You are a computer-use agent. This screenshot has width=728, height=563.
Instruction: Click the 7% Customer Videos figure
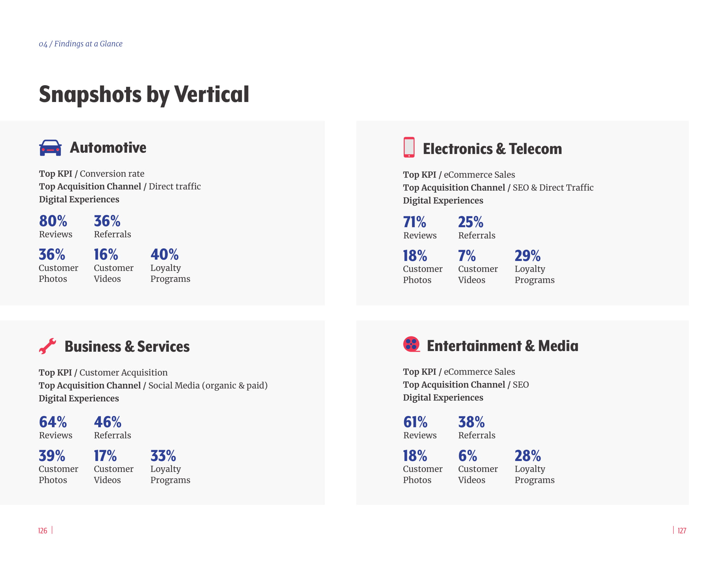(467, 256)
